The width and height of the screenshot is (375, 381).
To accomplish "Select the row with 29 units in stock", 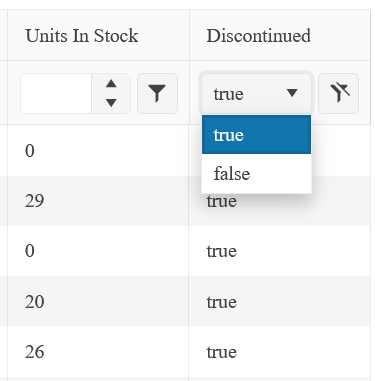I will [185, 201].
